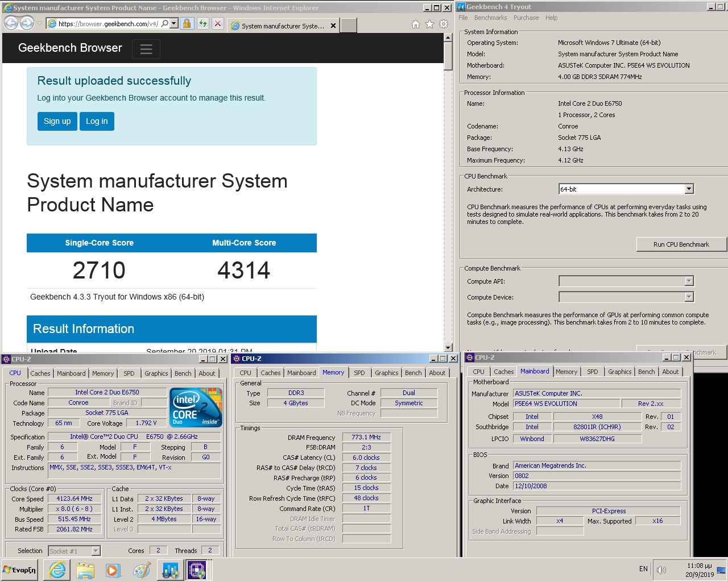Click Run CPU Benchmark button

tap(681, 244)
